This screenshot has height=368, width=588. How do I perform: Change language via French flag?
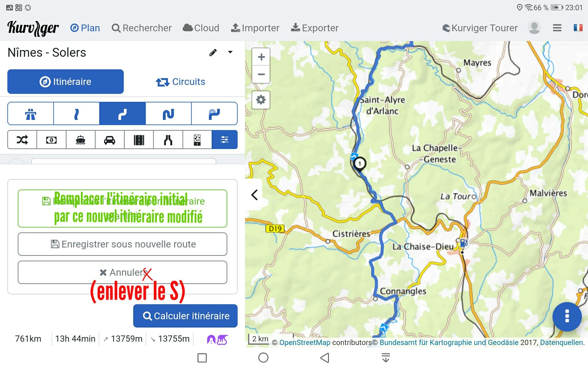[578, 28]
